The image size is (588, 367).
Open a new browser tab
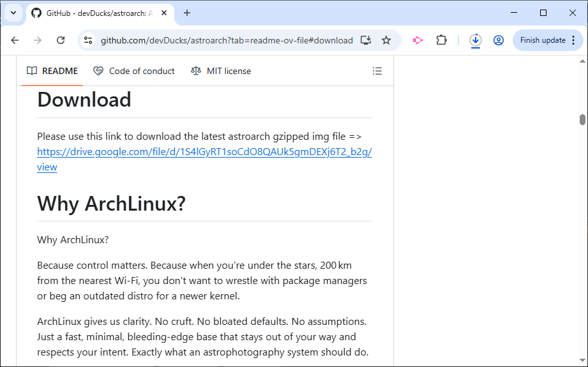pyautogui.click(x=187, y=13)
